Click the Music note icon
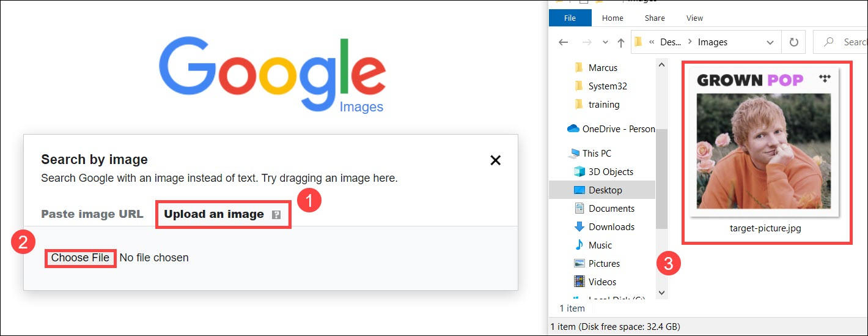868x336 pixels. (x=579, y=245)
